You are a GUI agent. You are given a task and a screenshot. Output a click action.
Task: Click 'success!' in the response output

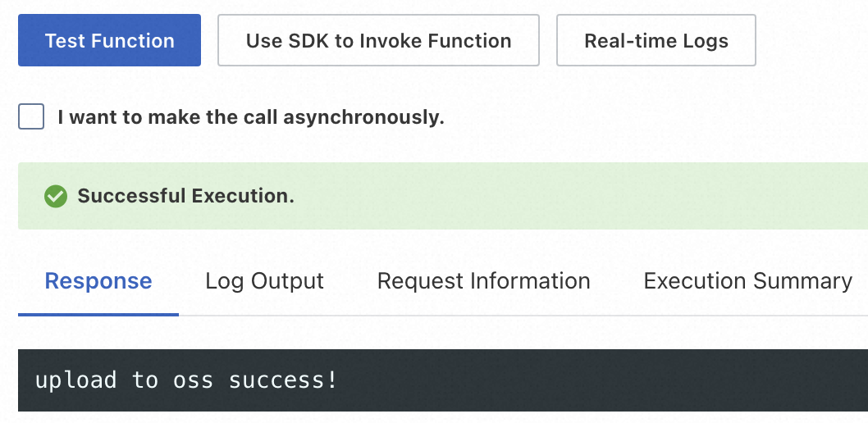pyautogui.click(x=283, y=380)
